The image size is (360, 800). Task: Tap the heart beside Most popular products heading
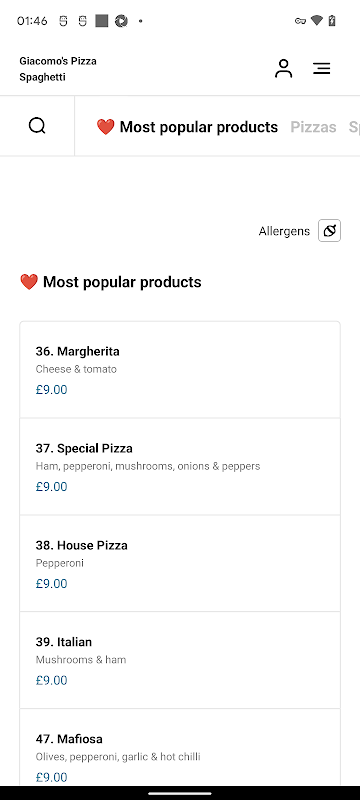pyautogui.click(x=29, y=282)
